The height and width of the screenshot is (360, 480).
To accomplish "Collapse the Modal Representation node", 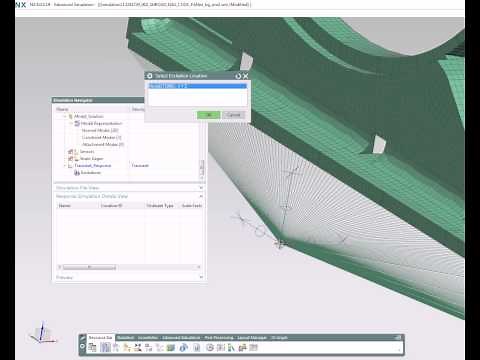I will (71, 123).
